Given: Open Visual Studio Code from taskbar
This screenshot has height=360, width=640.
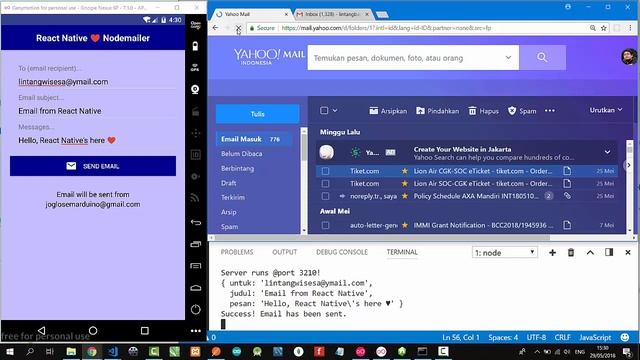Looking at the screenshot, I should [113, 351].
